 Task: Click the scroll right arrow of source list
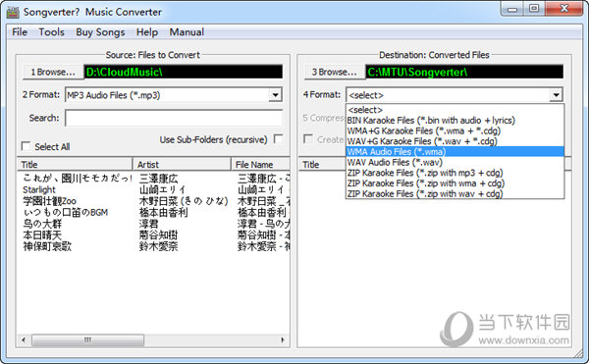pos(283,340)
